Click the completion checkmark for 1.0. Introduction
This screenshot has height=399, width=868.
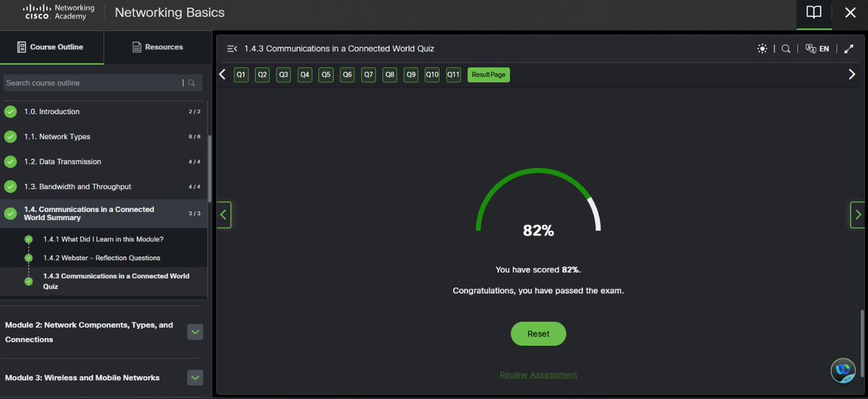click(x=10, y=112)
